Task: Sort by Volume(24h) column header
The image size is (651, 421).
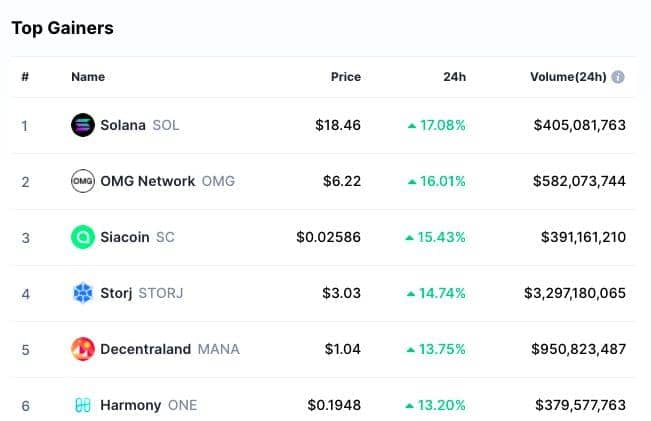Action: coord(568,77)
